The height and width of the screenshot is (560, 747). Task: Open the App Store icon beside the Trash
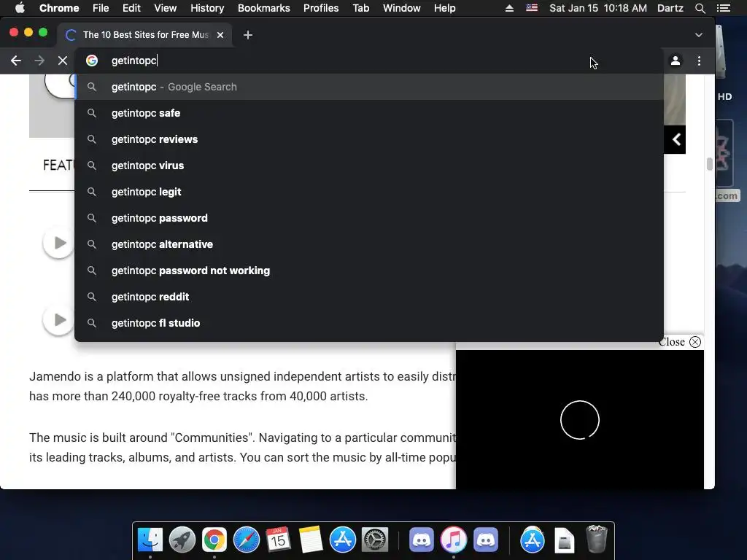(x=532, y=540)
